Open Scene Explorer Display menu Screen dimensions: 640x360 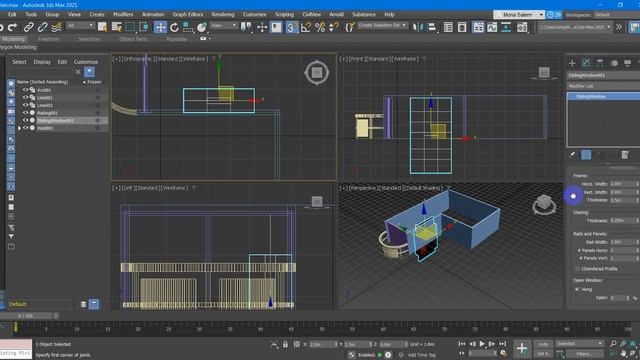click(42, 62)
